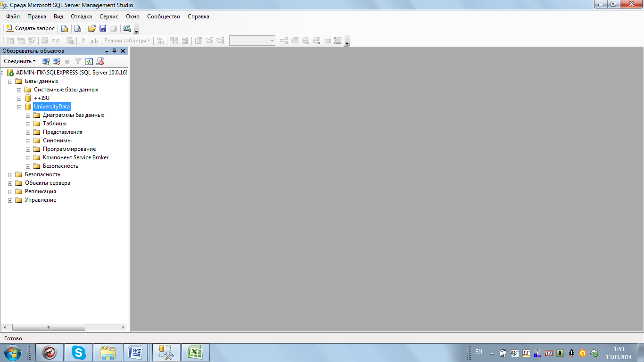Click the Windows Start button

12,353
